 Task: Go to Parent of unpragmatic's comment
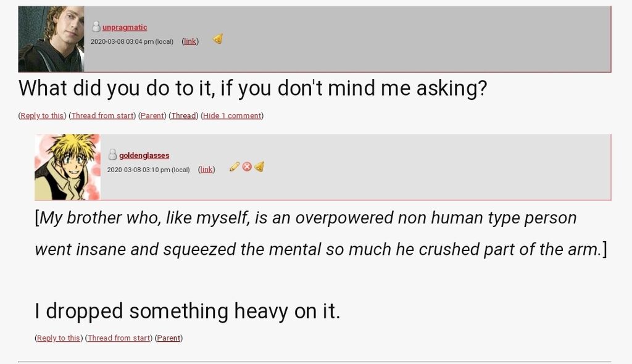[x=152, y=115]
